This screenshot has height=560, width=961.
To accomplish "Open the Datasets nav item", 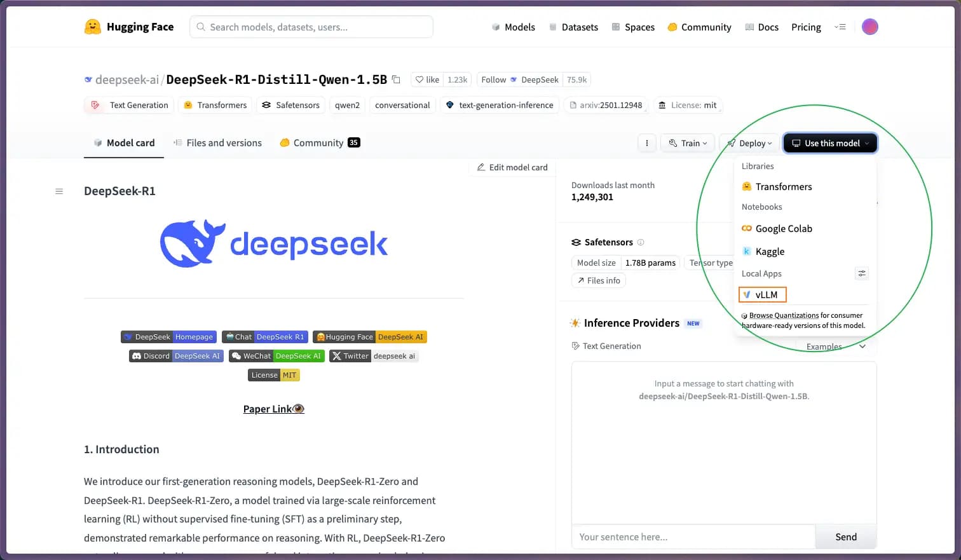I will pos(573,27).
